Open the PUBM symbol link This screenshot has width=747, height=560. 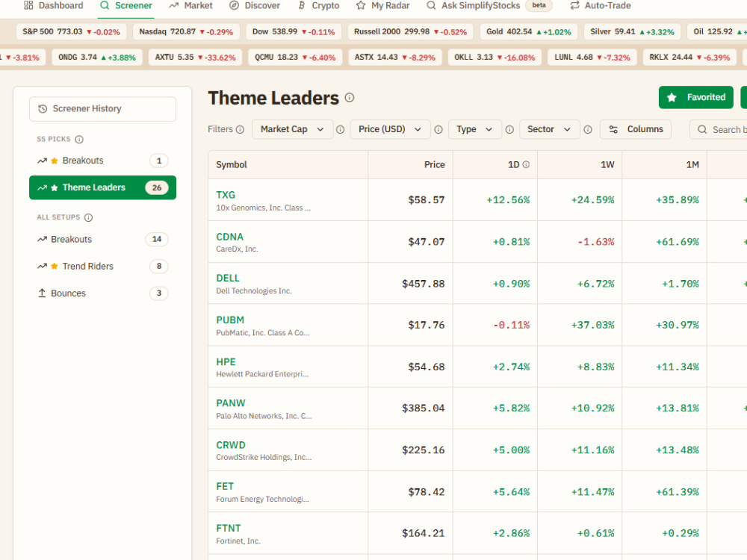point(230,320)
